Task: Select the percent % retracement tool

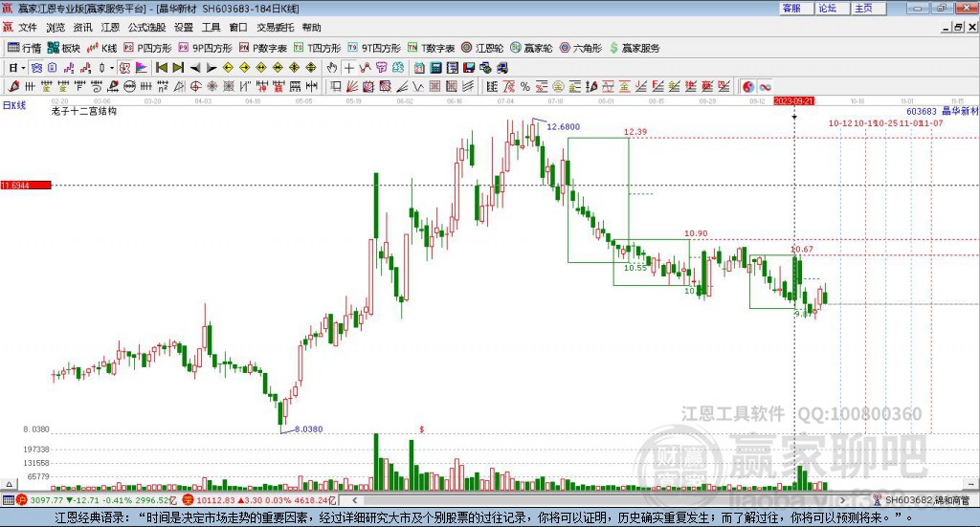Action: point(525,87)
